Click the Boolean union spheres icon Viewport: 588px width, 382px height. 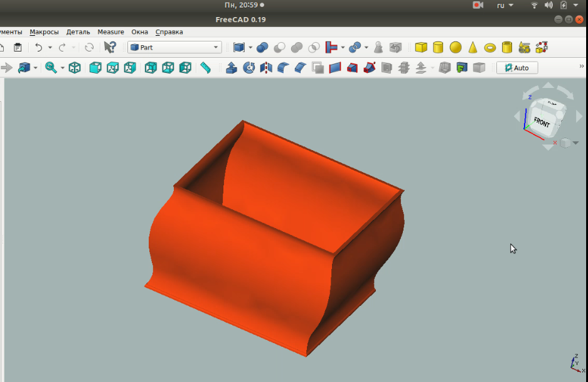tap(262, 47)
